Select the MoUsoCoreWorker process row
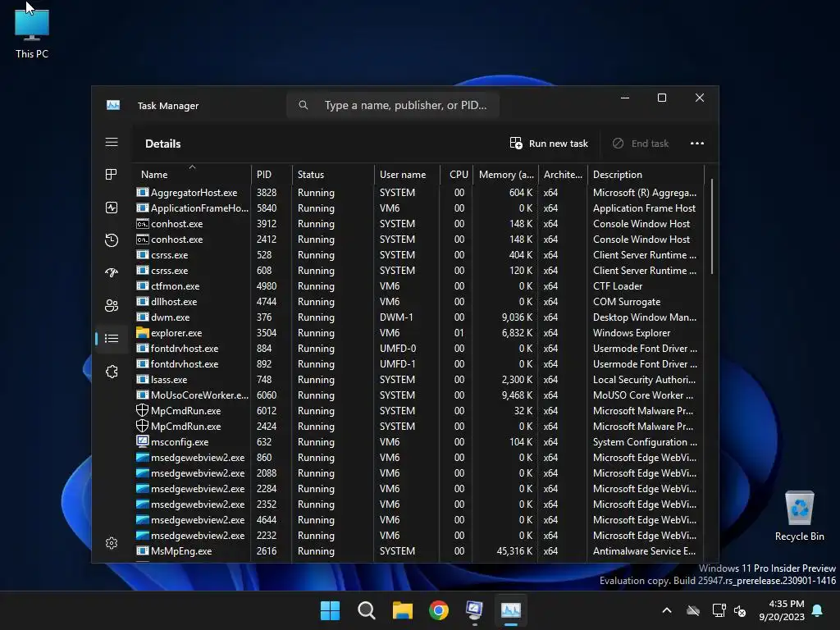840x630 pixels. pyautogui.click(x=418, y=395)
